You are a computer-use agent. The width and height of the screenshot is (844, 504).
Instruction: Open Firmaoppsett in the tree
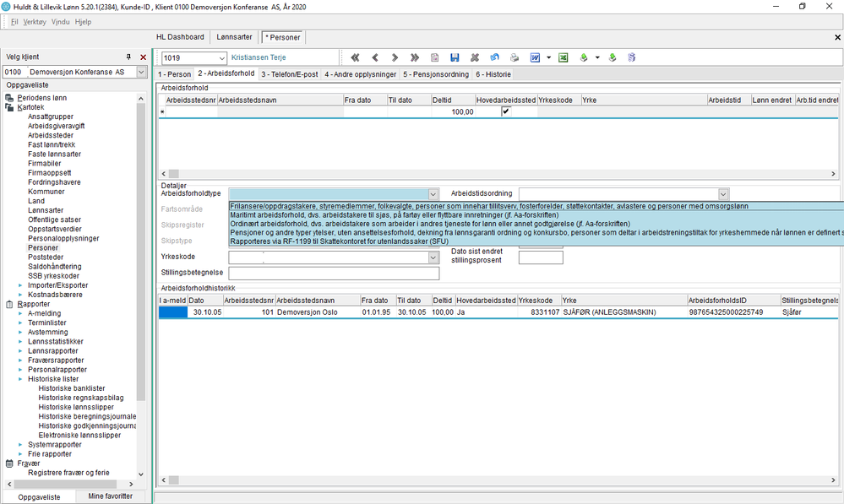[50, 173]
